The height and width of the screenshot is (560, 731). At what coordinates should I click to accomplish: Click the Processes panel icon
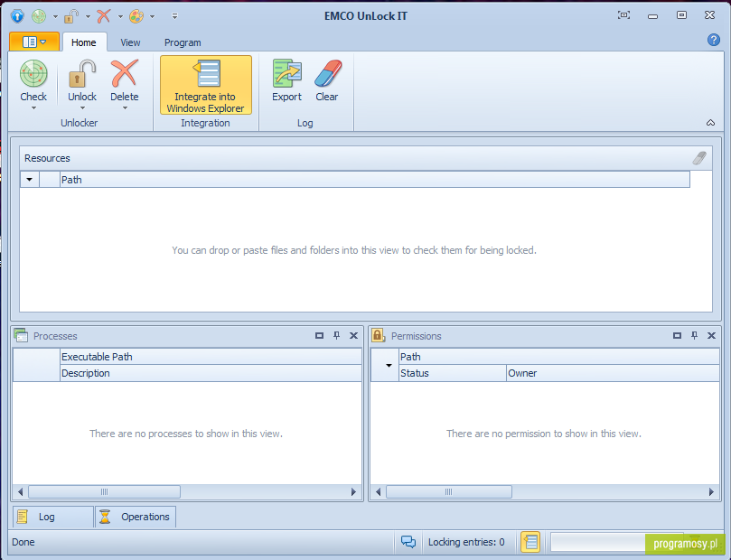21,335
